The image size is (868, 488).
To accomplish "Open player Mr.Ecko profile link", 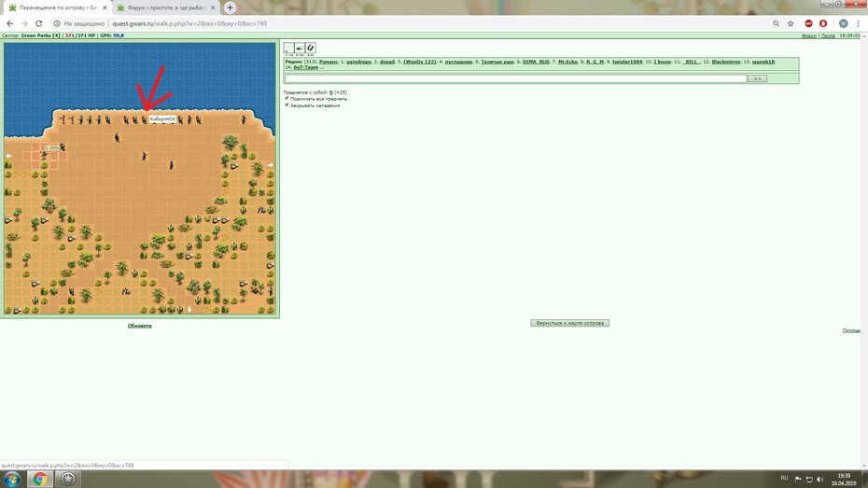I will tap(568, 62).
